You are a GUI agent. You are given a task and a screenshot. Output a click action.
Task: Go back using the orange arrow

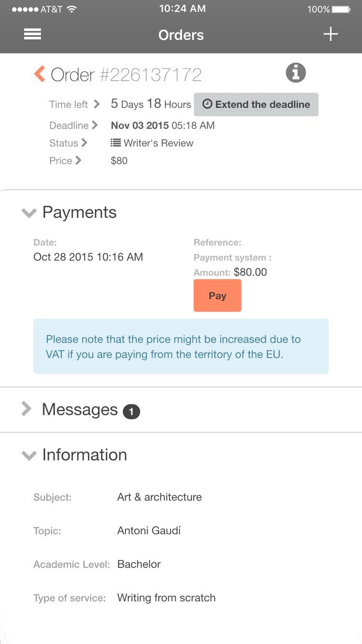(40, 74)
